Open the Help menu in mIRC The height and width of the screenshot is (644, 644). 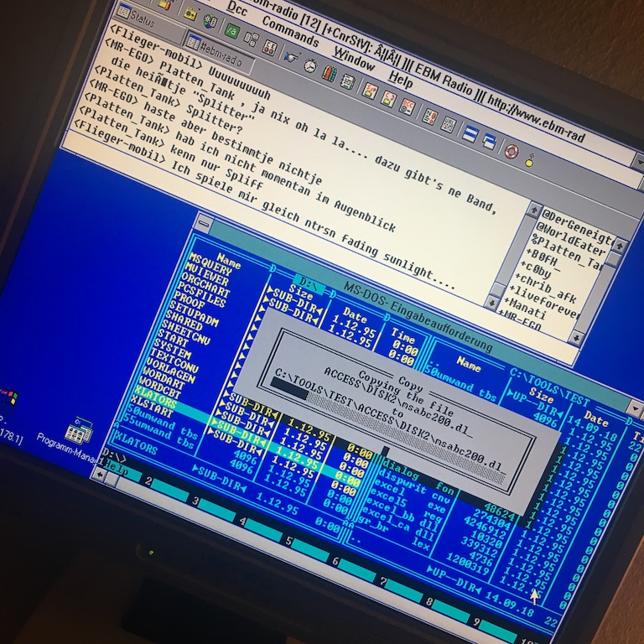pyautogui.click(x=401, y=79)
